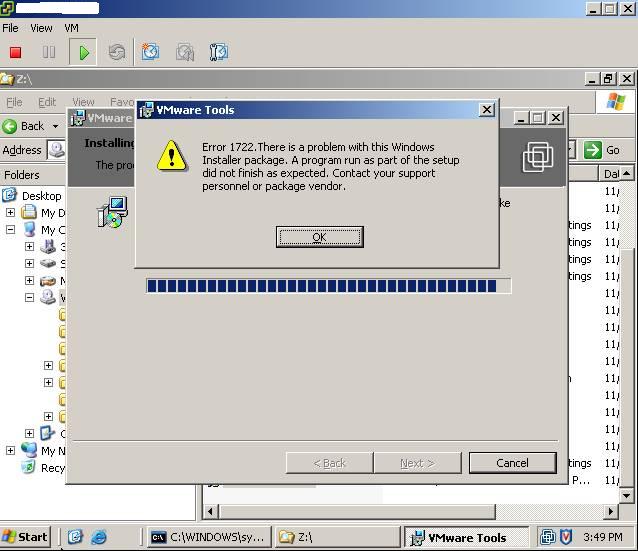Select Desktop in the Folders tree
This screenshot has height=551, width=638.
pyautogui.click(x=42, y=196)
